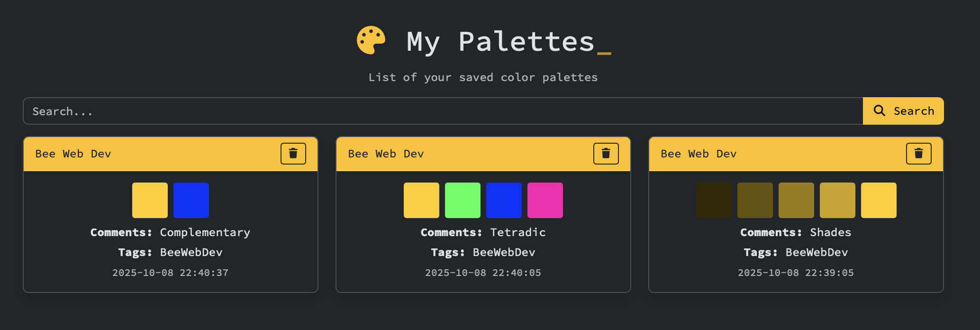Click the trash bin in the rightmost palette header

918,153
